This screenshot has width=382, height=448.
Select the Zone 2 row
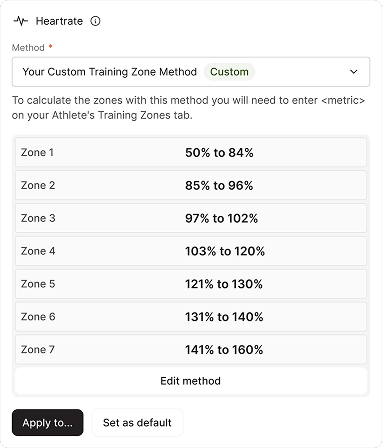click(x=191, y=185)
